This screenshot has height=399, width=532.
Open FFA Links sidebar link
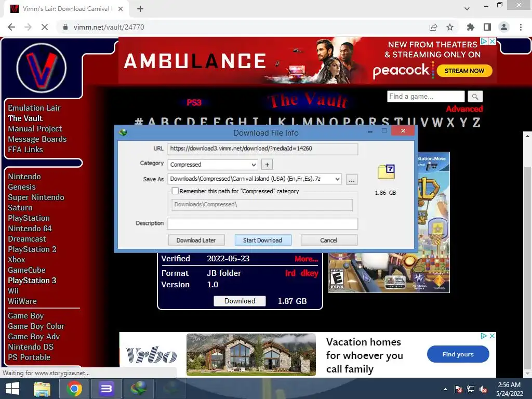[25, 149]
